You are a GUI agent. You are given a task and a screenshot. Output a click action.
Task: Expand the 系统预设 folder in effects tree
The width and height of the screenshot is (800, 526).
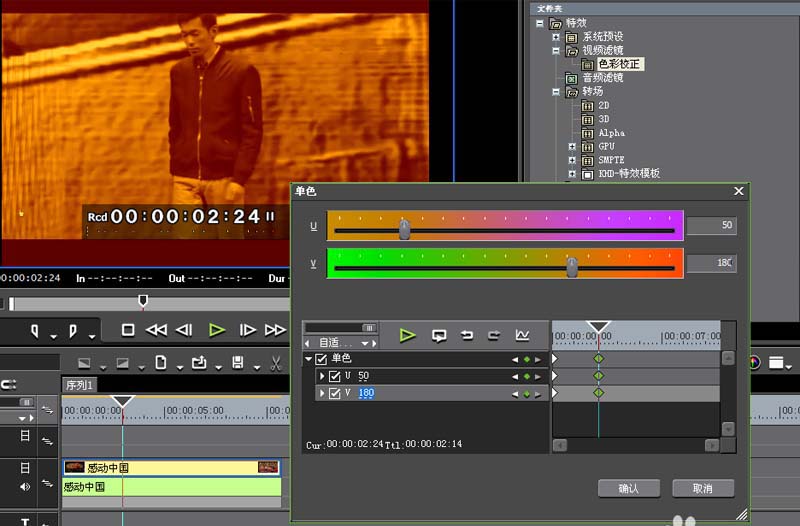click(557, 37)
